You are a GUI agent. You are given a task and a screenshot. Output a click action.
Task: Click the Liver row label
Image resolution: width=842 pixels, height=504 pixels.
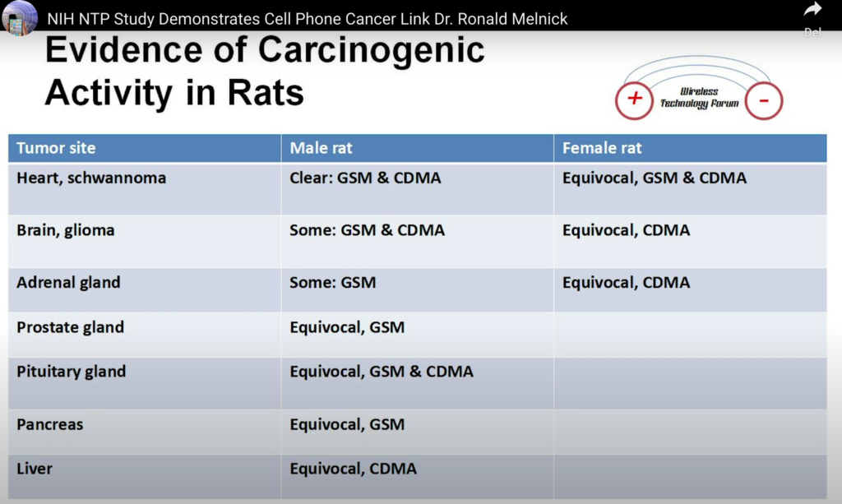35,469
